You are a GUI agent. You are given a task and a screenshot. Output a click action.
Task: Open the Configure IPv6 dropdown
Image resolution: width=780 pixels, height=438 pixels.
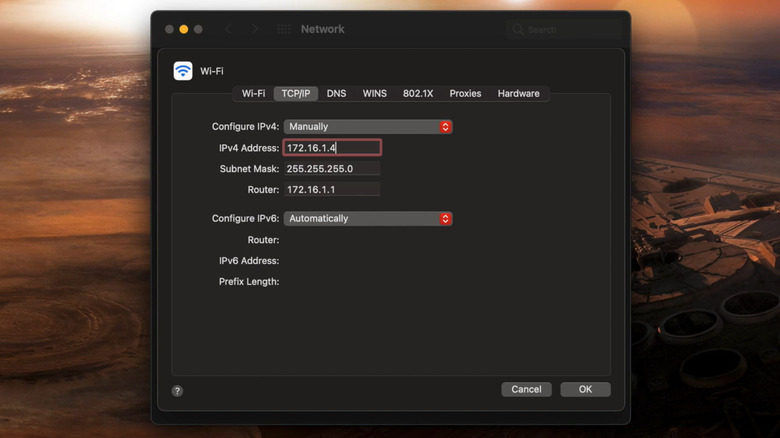click(368, 219)
